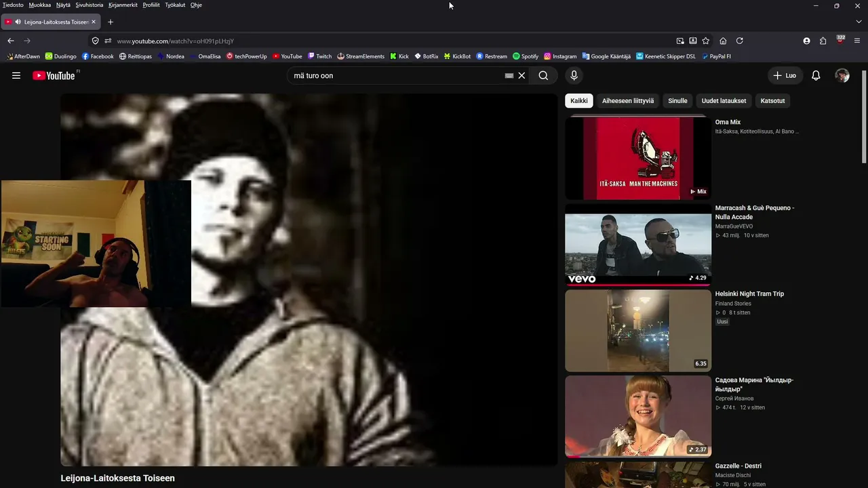Open OmaElisa bookmark
The width and height of the screenshot is (868, 488).
pos(205,56)
